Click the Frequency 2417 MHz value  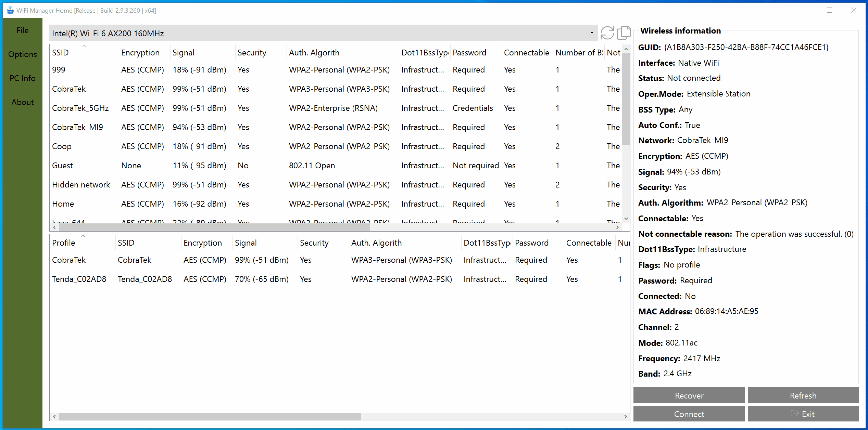702,359
